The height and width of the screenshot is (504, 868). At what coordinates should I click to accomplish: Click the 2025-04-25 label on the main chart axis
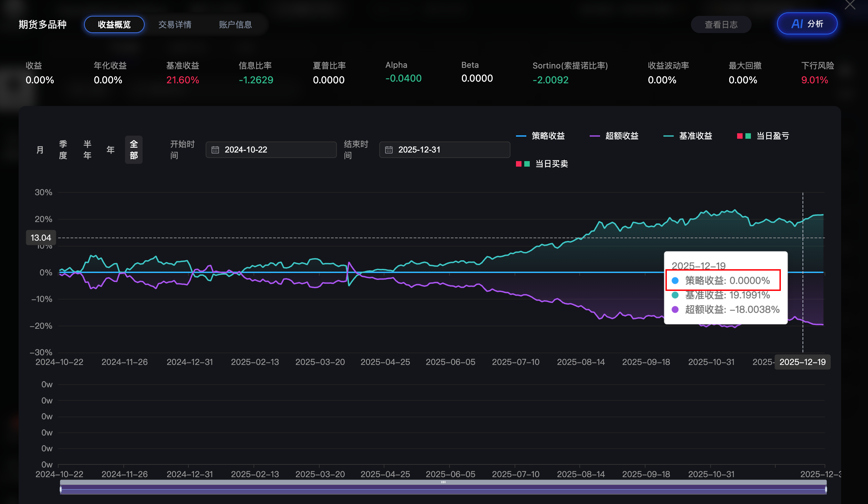tap(385, 362)
